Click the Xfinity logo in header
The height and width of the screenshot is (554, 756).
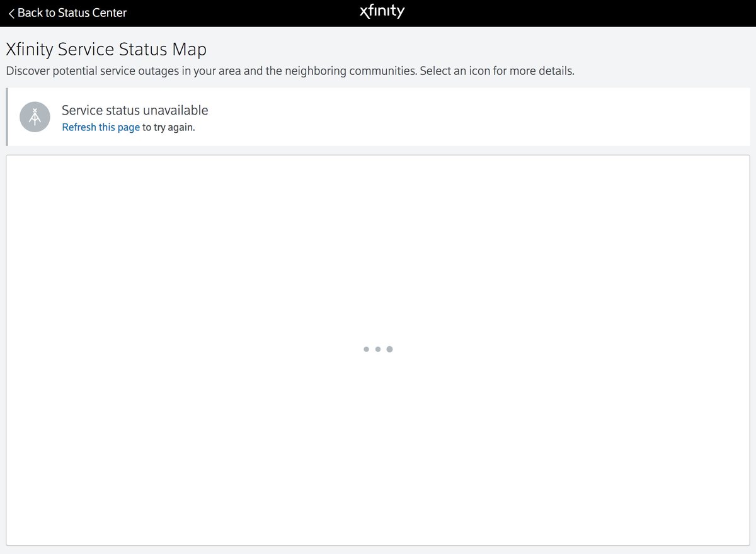382,11
